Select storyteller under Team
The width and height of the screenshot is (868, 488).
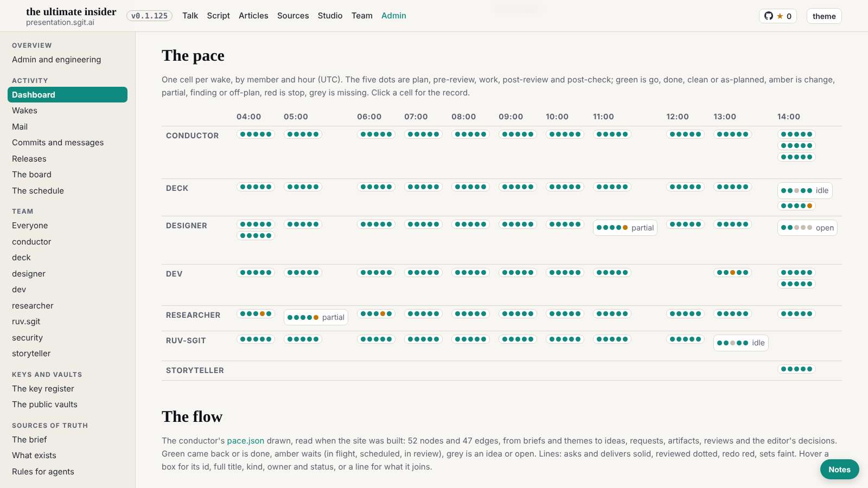31,354
